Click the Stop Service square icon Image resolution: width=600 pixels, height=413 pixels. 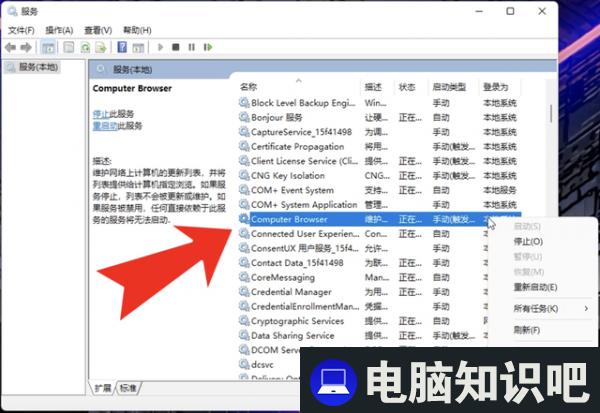pyautogui.click(x=176, y=47)
